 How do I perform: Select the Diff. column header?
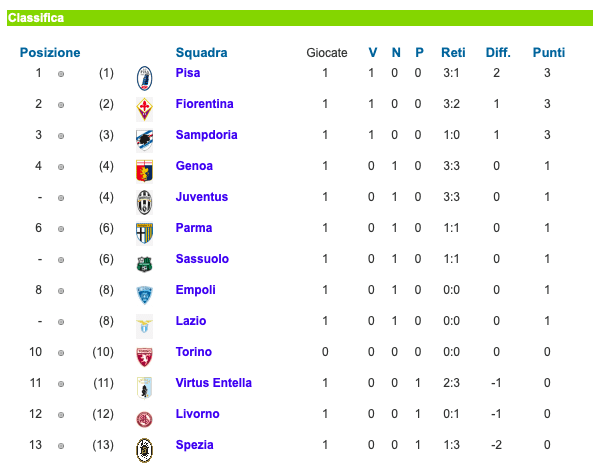point(497,53)
